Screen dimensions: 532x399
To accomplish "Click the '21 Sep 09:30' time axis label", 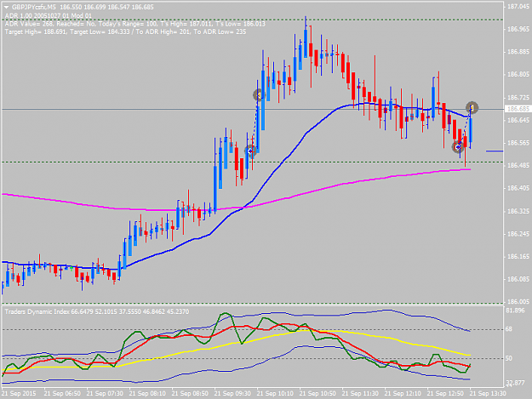I will 232,394.
